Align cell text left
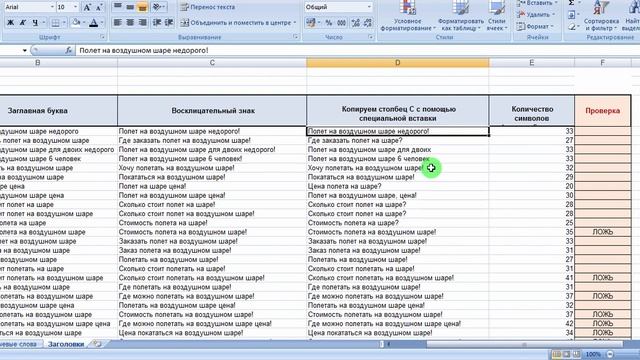 coord(118,22)
